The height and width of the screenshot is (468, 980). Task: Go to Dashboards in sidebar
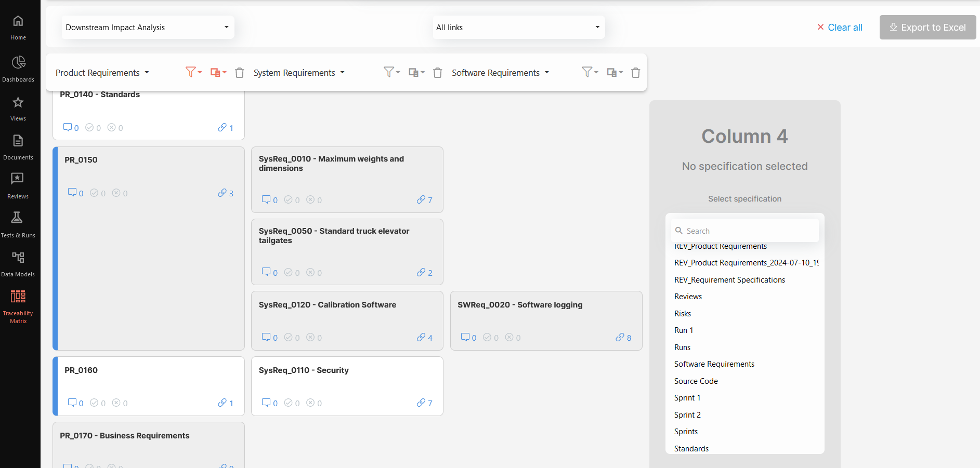click(x=18, y=69)
